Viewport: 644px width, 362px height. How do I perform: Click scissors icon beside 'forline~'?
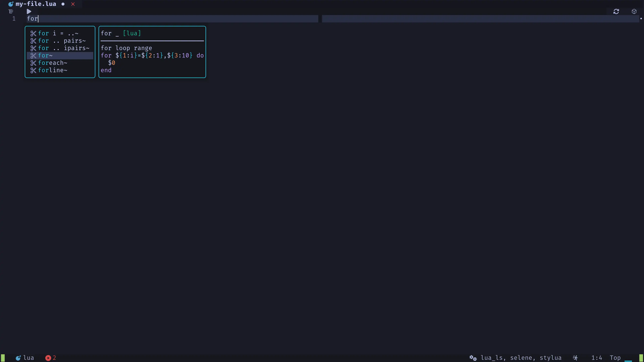[33, 70]
